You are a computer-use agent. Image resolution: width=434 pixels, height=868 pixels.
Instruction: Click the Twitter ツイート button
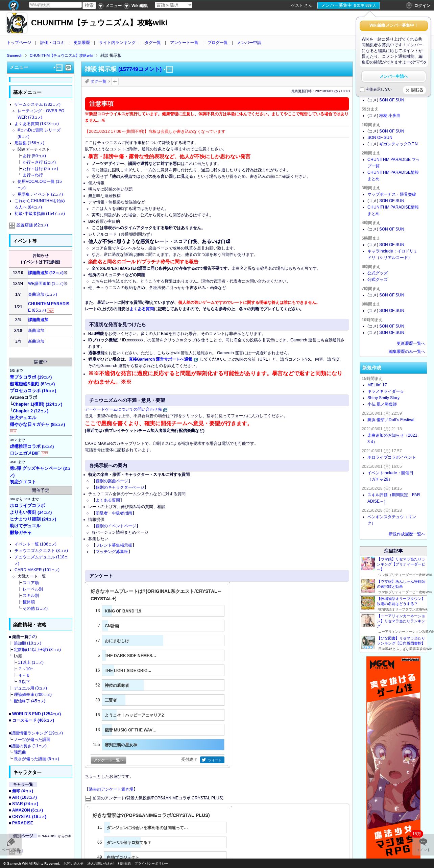point(212,760)
